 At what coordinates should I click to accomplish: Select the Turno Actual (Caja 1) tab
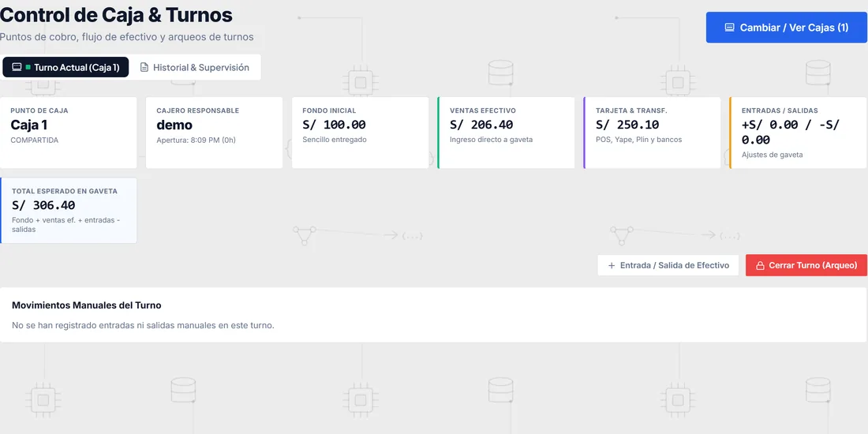(65, 67)
